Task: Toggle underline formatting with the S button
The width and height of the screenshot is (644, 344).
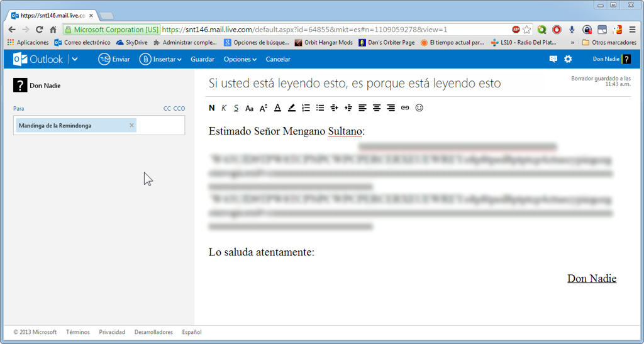Action: pyautogui.click(x=236, y=108)
